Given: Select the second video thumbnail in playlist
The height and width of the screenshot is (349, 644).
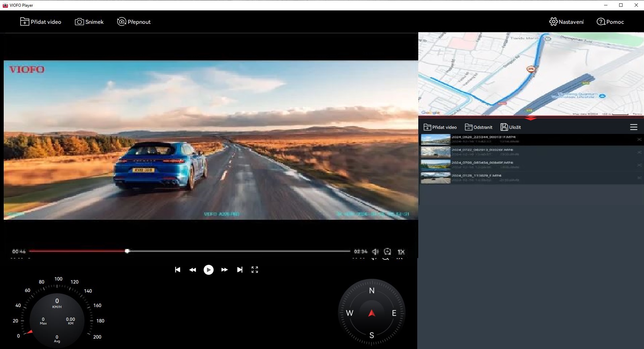Looking at the screenshot, I should 435,152.
